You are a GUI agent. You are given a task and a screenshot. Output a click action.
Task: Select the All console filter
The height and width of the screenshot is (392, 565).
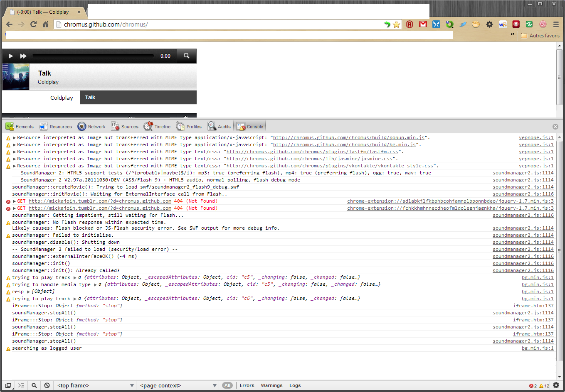227,385
